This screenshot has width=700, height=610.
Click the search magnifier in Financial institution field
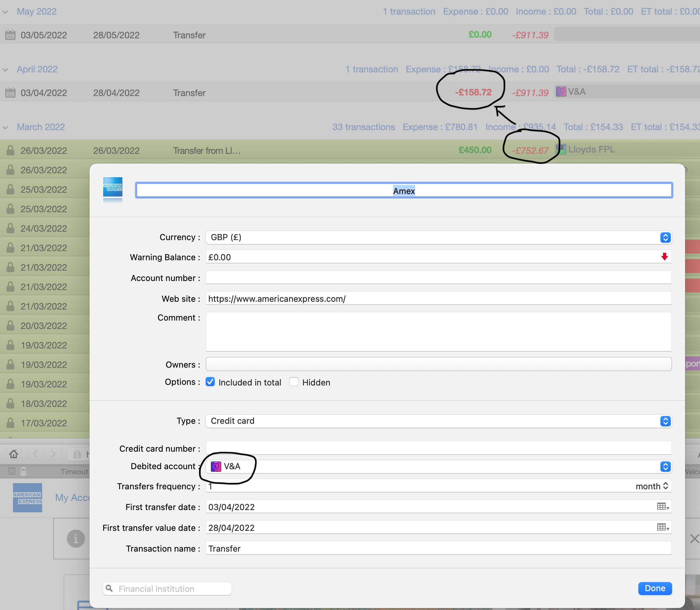[109, 589]
